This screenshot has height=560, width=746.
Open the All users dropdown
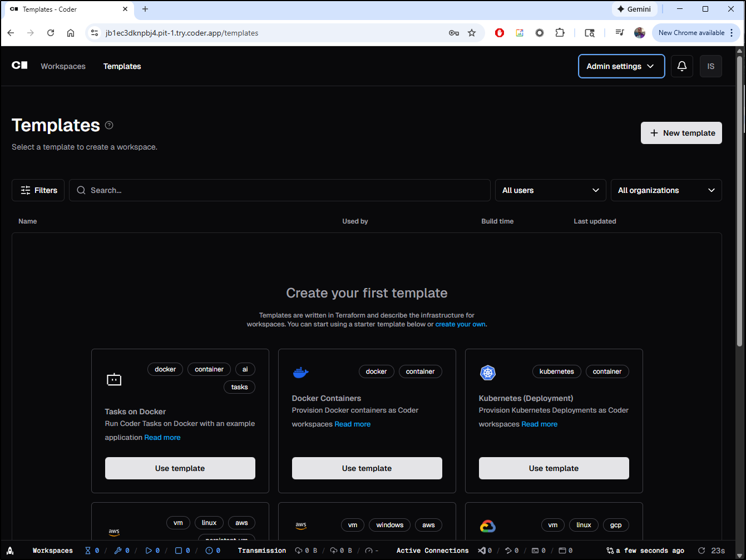(x=550, y=190)
